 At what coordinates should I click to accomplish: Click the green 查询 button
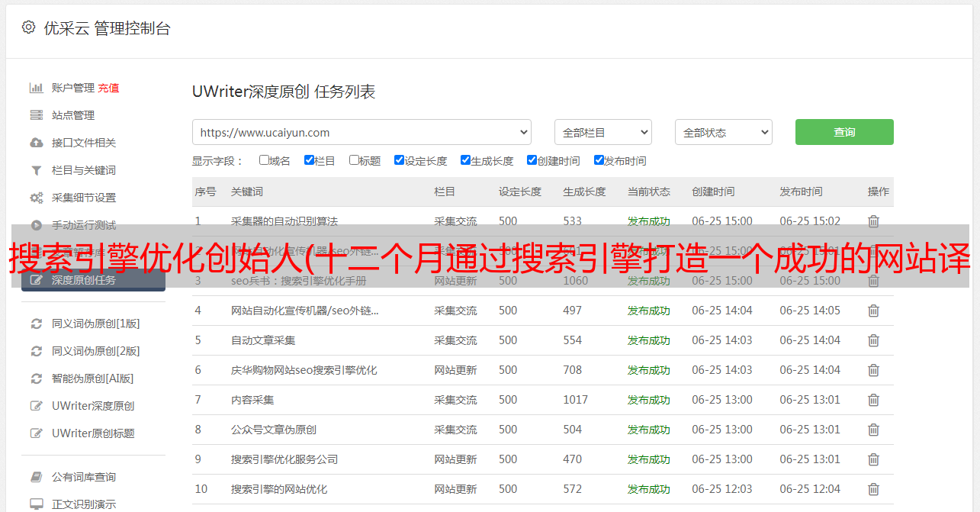tap(844, 132)
